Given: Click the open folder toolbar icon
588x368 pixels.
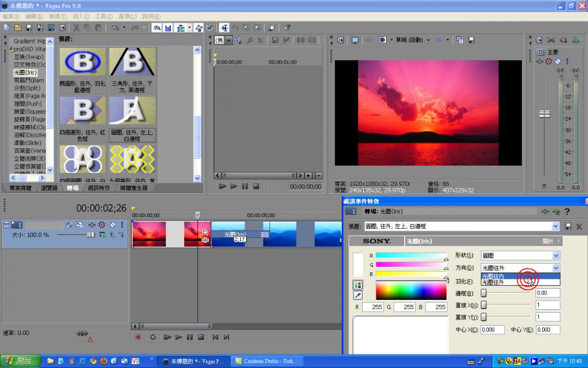Looking at the screenshot, I should point(18,28).
